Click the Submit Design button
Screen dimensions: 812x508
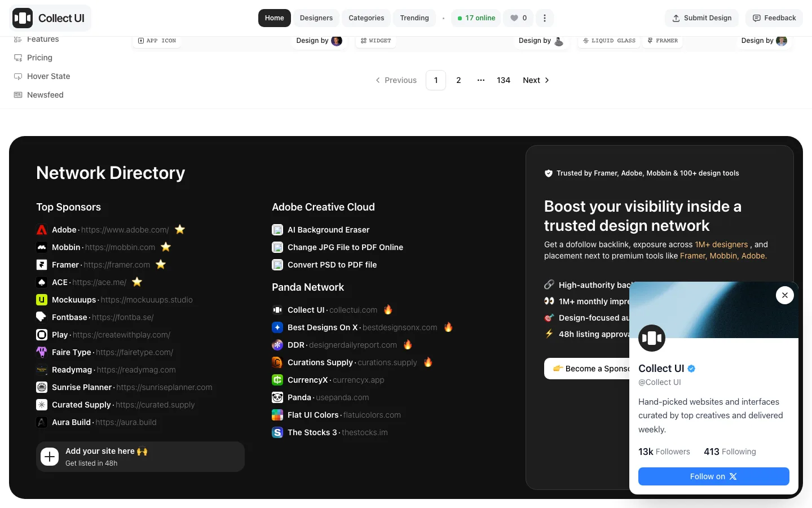(702, 18)
